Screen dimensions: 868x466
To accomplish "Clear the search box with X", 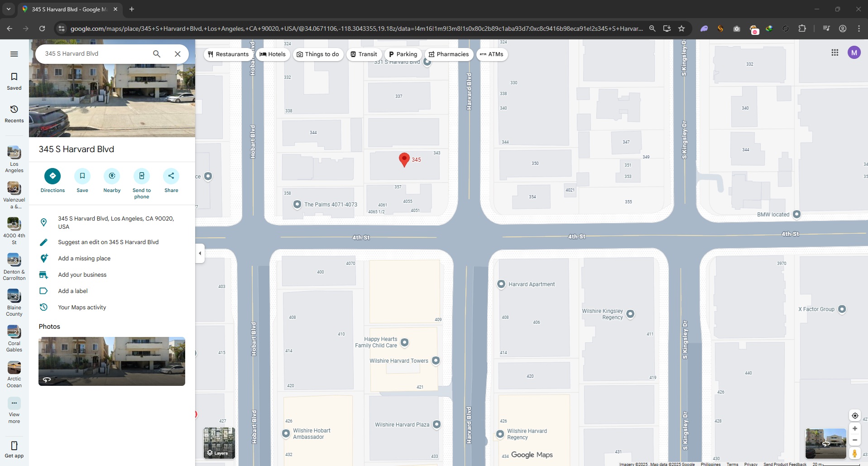I will coord(177,54).
